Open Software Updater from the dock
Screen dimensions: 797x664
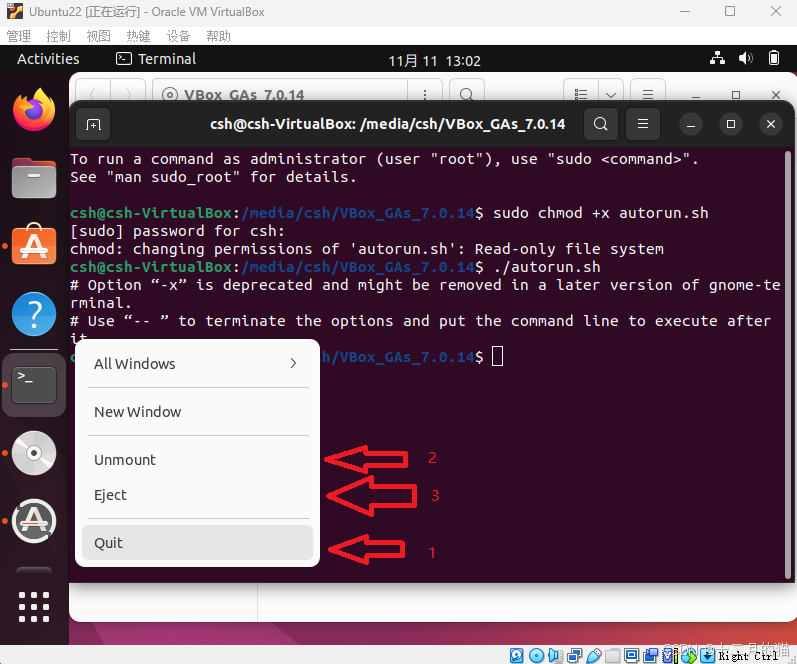point(34,521)
